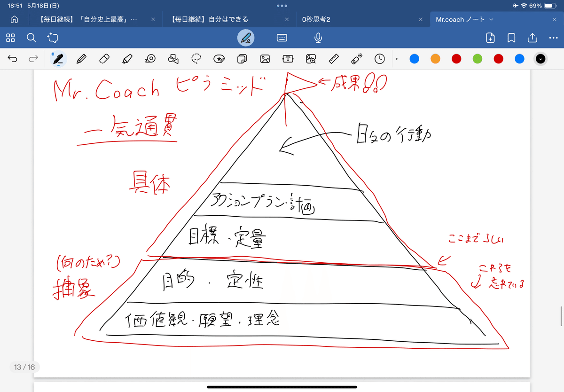The height and width of the screenshot is (392, 564).
Task: Select the orange pen color swatch
Action: tap(435, 59)
